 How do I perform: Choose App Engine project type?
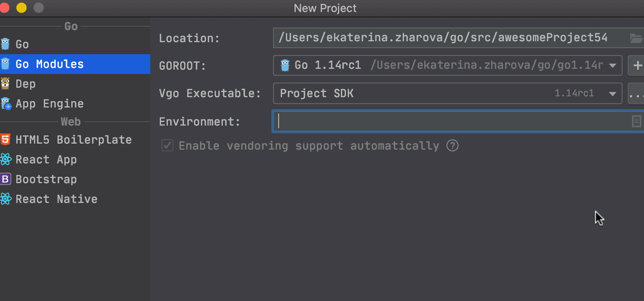click(75, 103)
